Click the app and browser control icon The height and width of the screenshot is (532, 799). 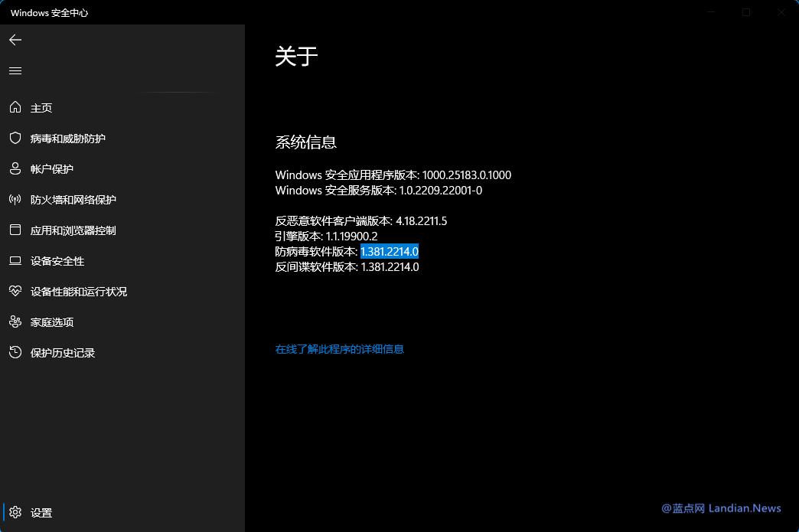tap(15, 230)
